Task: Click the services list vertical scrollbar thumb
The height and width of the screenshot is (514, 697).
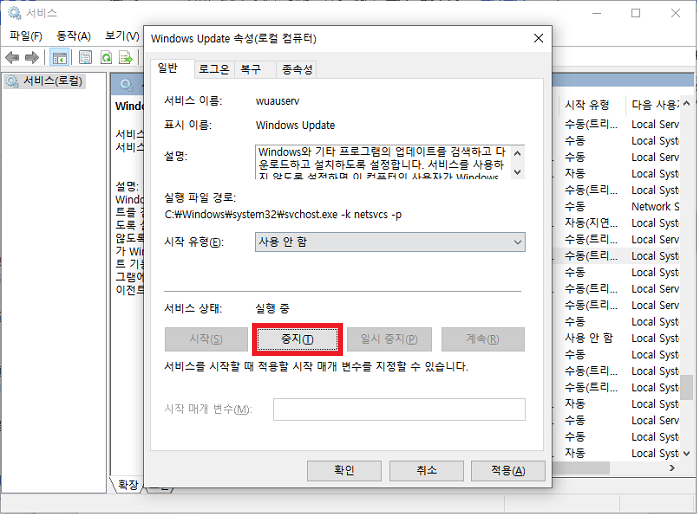Action: click(687, 387)
